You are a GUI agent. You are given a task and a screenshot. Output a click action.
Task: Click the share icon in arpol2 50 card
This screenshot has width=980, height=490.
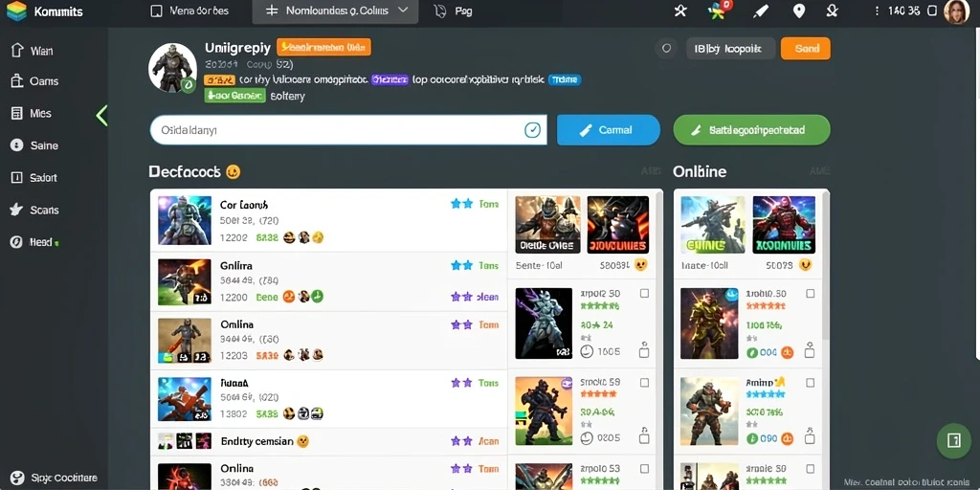point(644,350)
